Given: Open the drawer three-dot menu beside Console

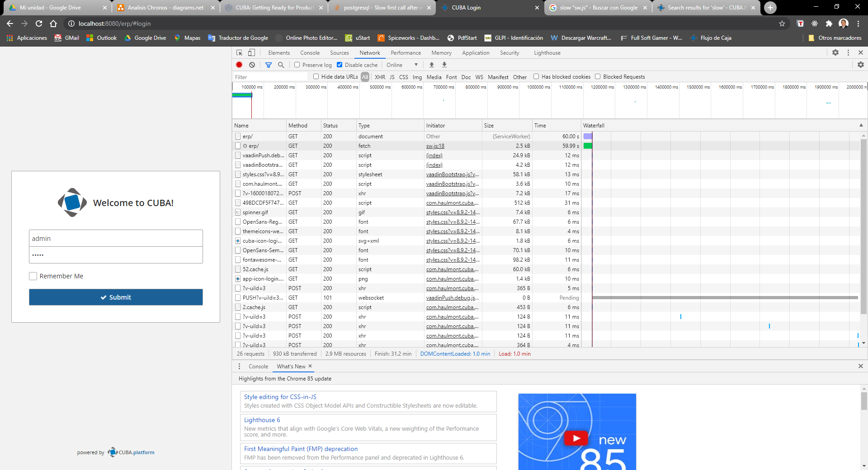Looking at the screenshot, I should pos(240,367).
